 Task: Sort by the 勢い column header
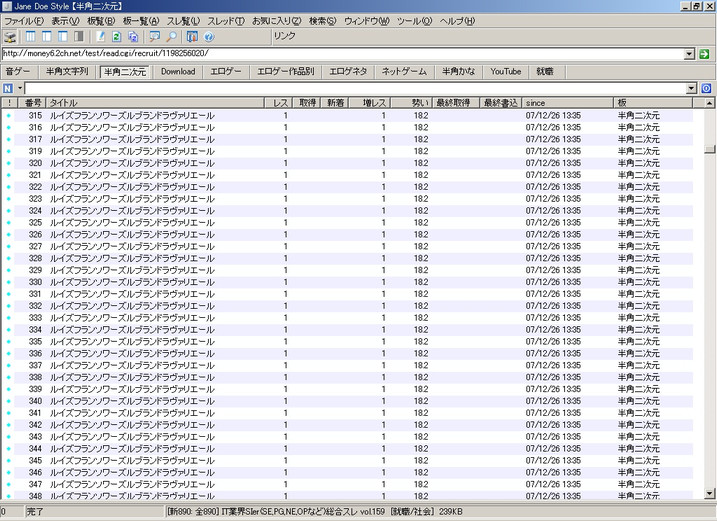coord(412,103)
